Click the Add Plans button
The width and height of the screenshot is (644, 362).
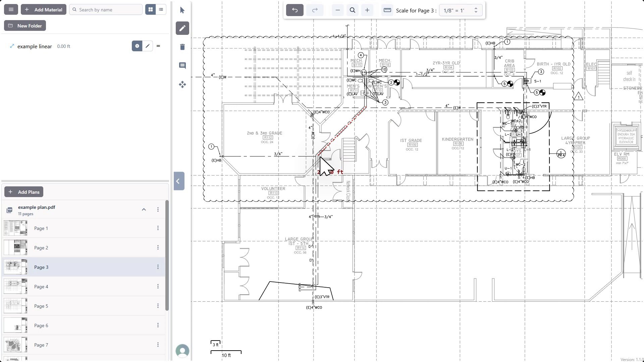tap(24, 192)
